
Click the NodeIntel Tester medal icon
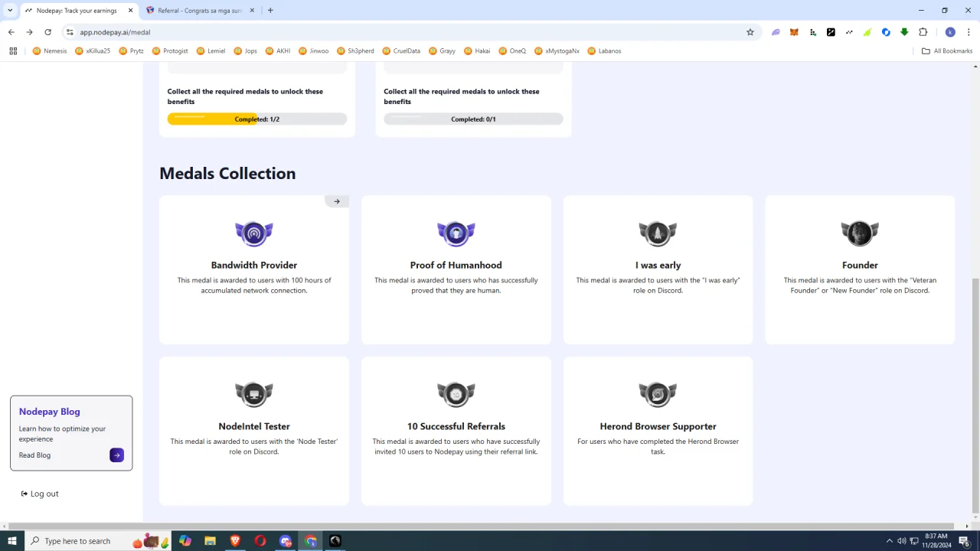[x=254, y=394]
